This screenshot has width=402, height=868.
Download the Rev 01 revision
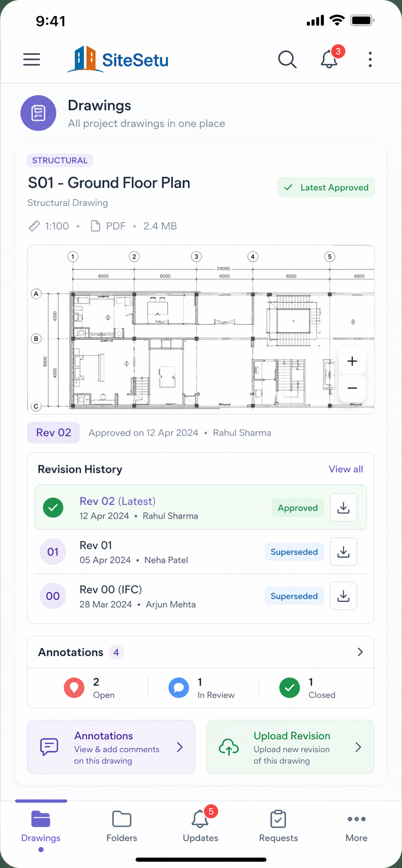(x=344, y=552)
